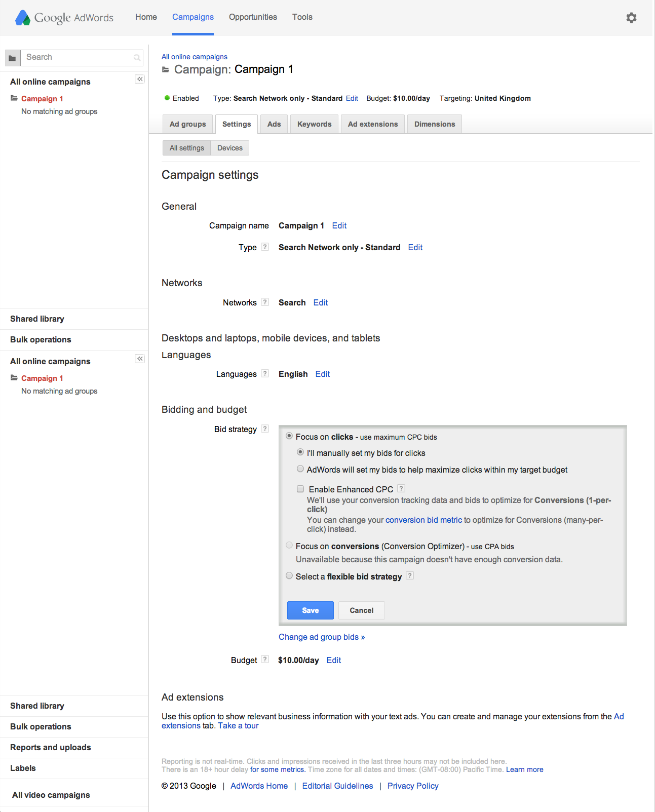
Task: Edit the Networks setting
Action: click(x=321, y=302)
